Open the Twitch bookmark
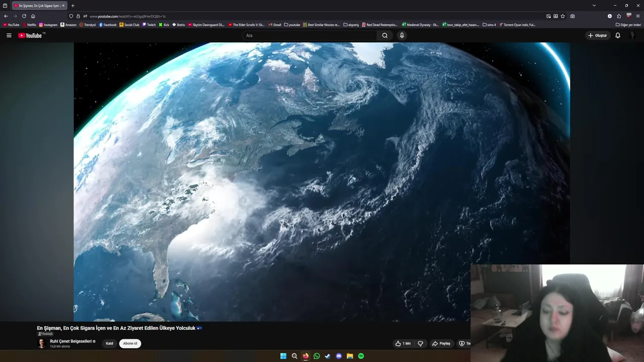Viewport: 644px width, 362px height. (149, 25)
